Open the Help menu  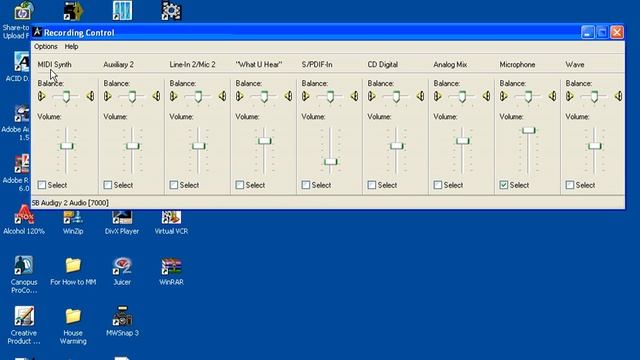tap(71, 47)
